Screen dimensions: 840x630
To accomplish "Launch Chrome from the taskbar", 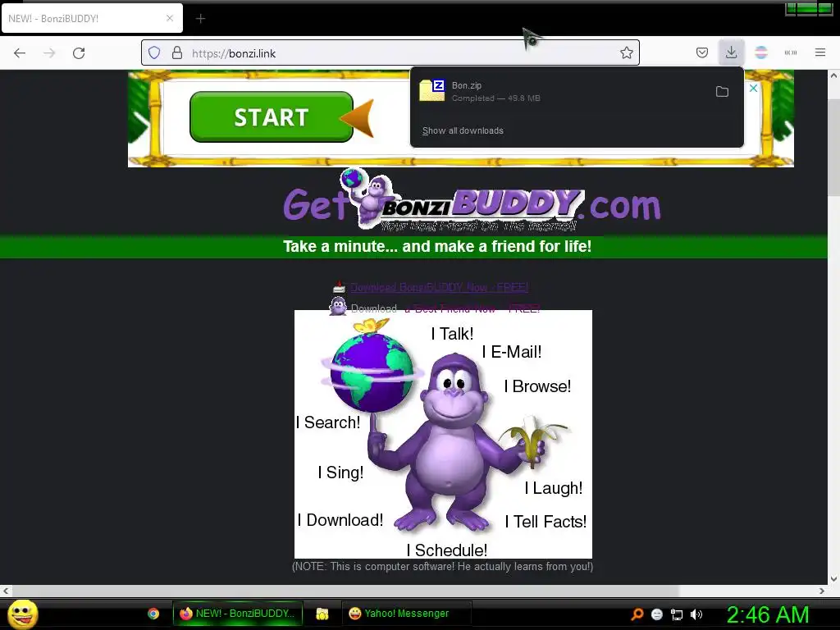I will 153,614.
